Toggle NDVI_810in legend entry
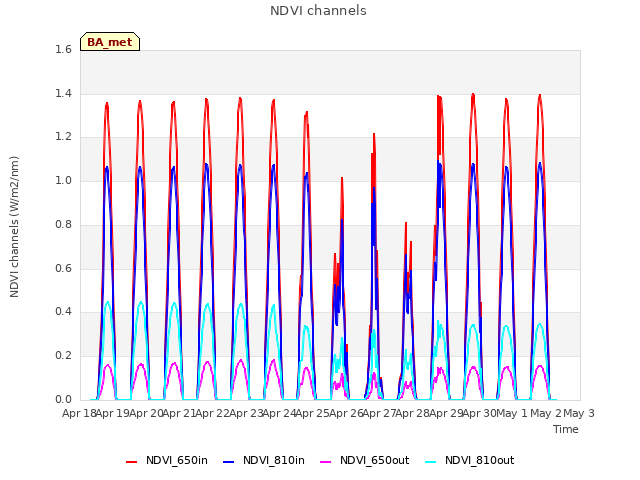 [264, 460]
